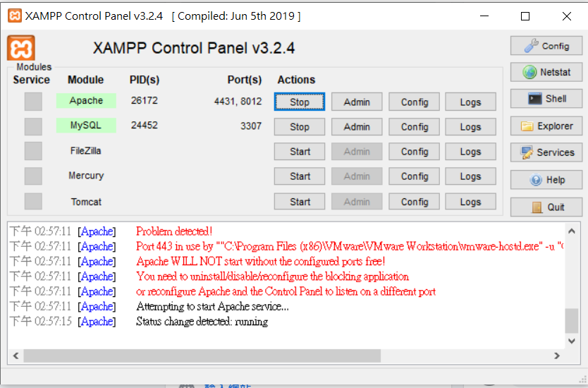Quit the XAMPP Control Panel
The width and height of the screenshot is (588, 388).
coord(546,207)
